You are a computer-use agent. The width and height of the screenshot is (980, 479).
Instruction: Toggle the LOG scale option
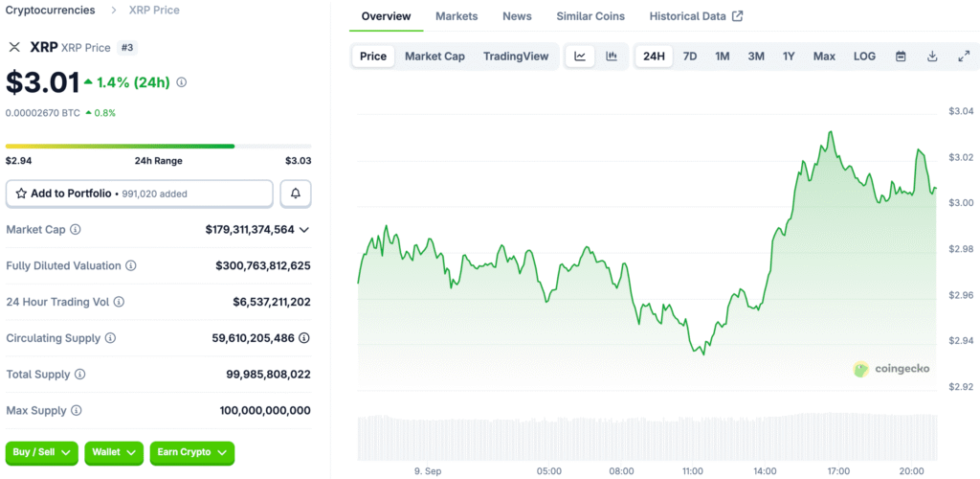tap(864, 57)
